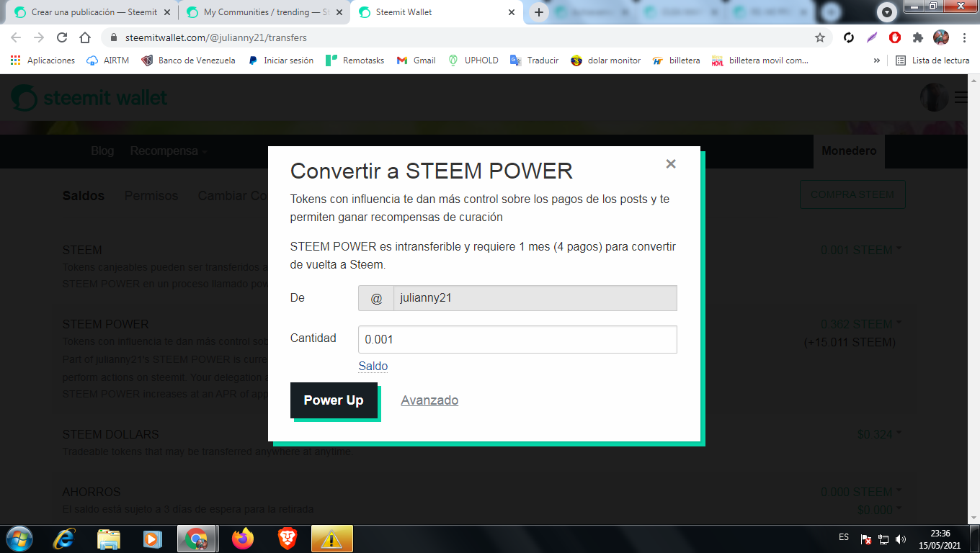
Task: Go to the Blog menu item
Action: pyautogui.click(x=102, y=151)
